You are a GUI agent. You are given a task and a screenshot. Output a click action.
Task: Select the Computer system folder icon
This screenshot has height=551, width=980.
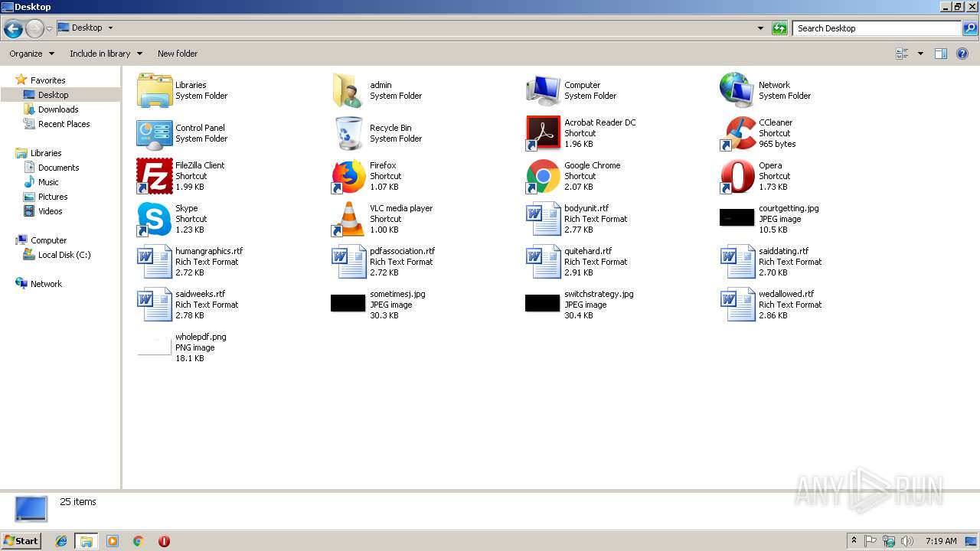tap(544, 90)
